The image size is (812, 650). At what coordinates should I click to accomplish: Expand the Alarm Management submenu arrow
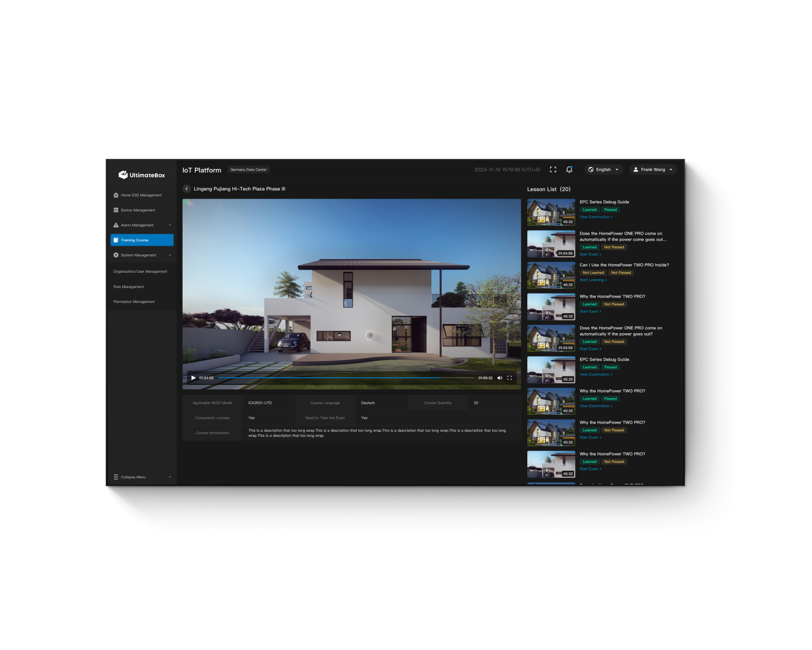click(170, 225)
